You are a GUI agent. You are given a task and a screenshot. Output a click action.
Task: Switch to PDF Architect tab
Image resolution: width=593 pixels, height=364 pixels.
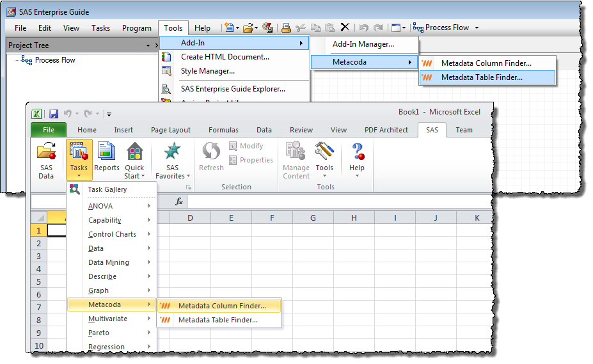tap(386, 130)
